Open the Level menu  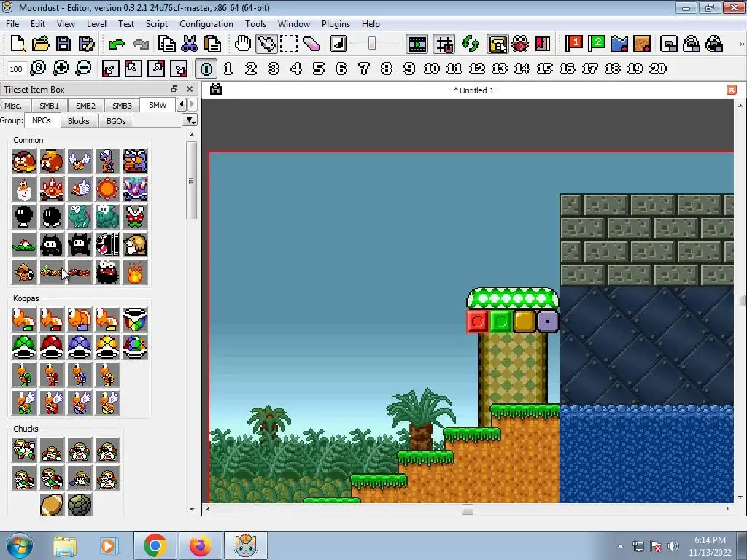(96, 24)
